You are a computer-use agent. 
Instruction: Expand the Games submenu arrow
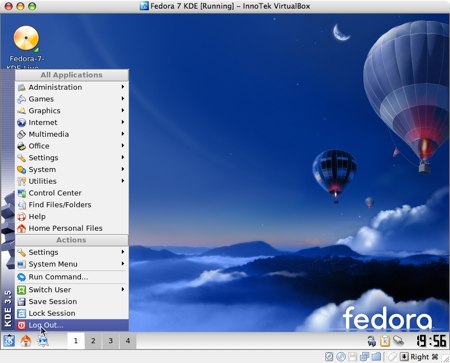click(x=123, y=99)
